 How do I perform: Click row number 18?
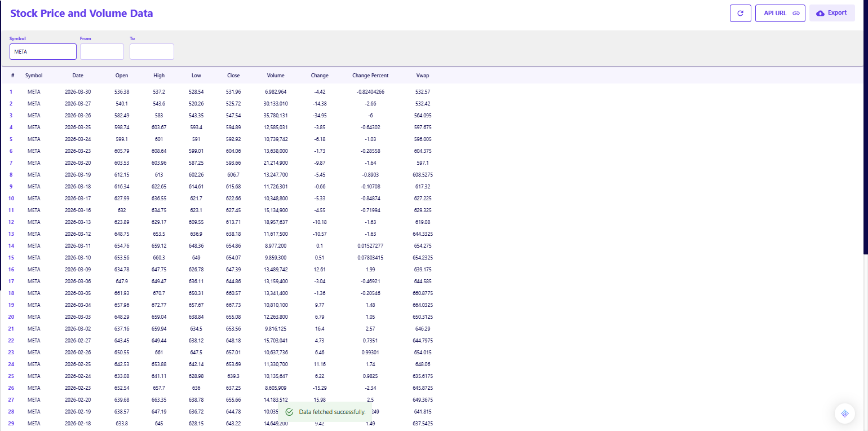coord(11,293)
